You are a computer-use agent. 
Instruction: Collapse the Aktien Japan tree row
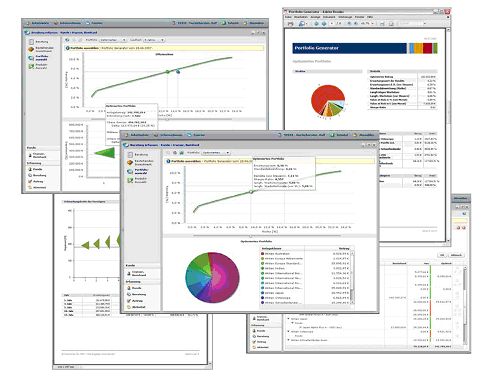(x=289, y=319)
